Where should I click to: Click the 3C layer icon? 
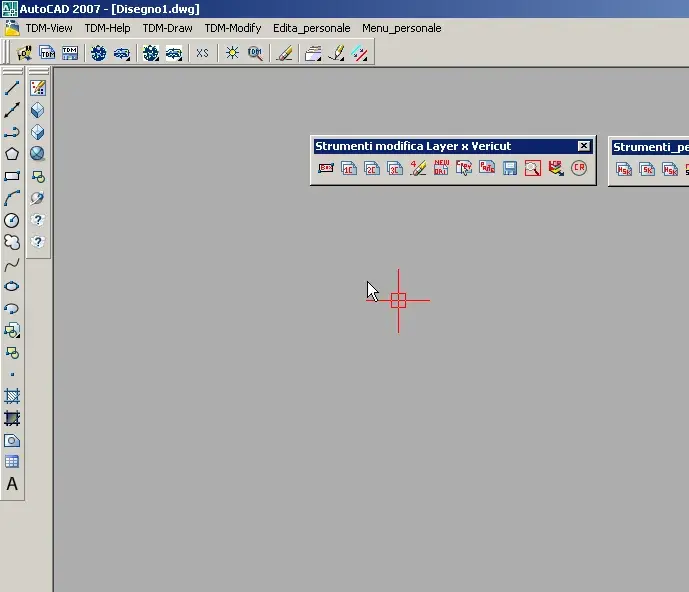click(395, 168)
